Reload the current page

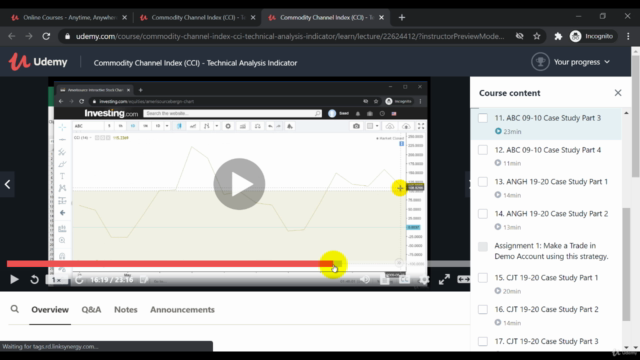point(46,36)
